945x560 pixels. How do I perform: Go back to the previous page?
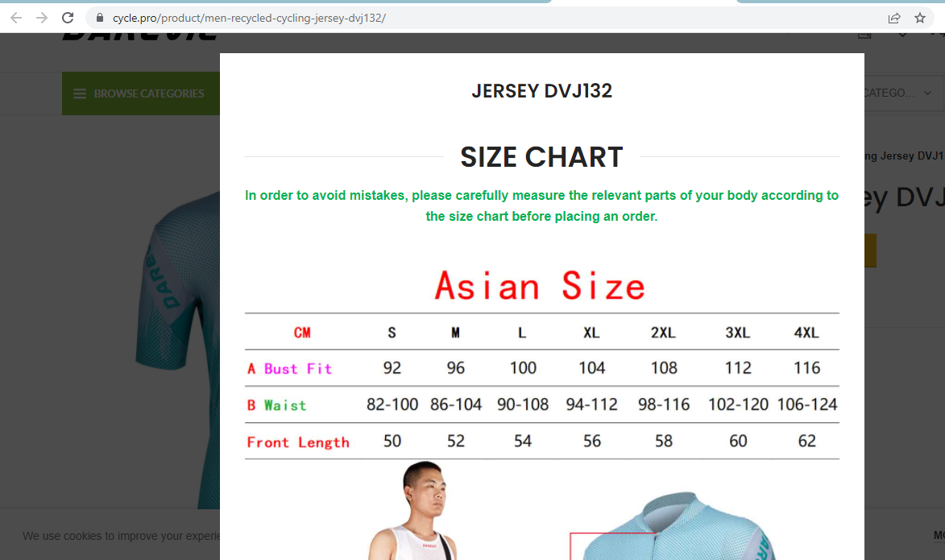point(16,18)
